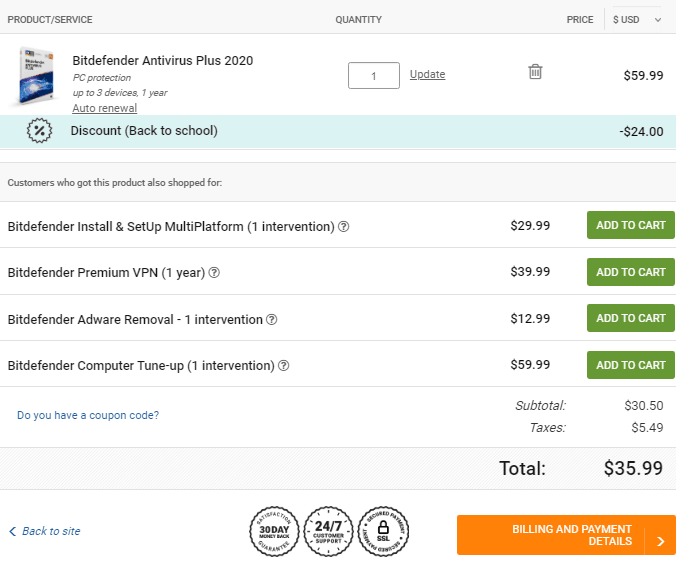
Task: Click the -$24.00 discount amount
Action: [x=641, y=132]
